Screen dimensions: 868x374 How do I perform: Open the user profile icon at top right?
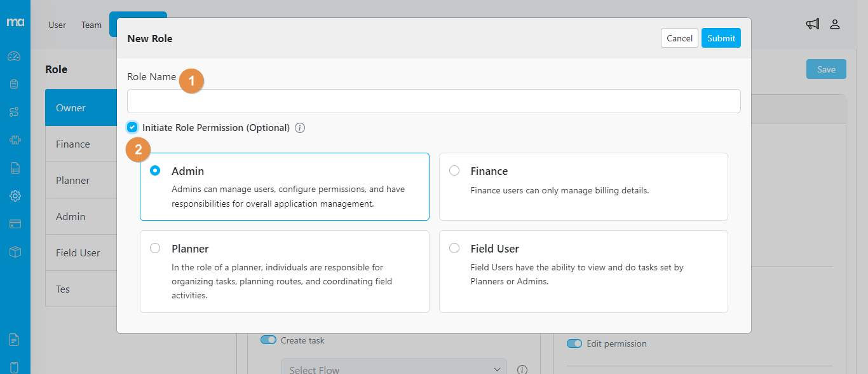click(835, 24)
